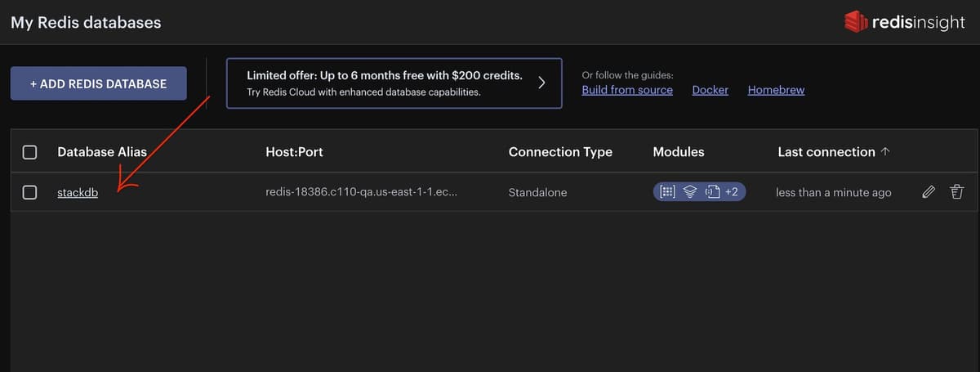The height and width of the screenshot is (372, 980).
Task: Open the Docker guide link
Action: coord(710,90)
